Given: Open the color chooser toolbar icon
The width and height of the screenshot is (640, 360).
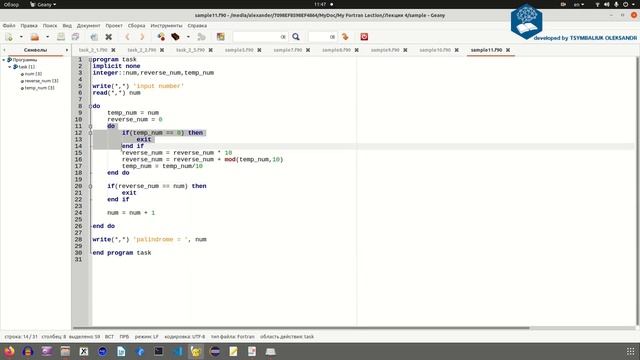Looking at the screenshot, I should click(220, 37).
